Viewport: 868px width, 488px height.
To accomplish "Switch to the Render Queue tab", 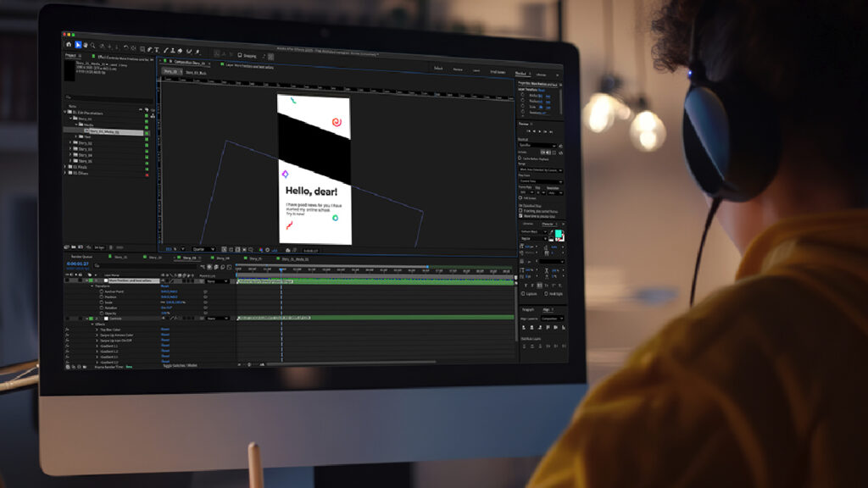I will (81, 257).
